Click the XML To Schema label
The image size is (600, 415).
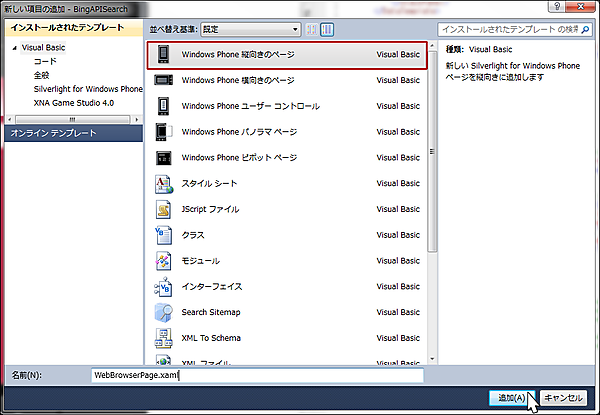coord(211,338)
